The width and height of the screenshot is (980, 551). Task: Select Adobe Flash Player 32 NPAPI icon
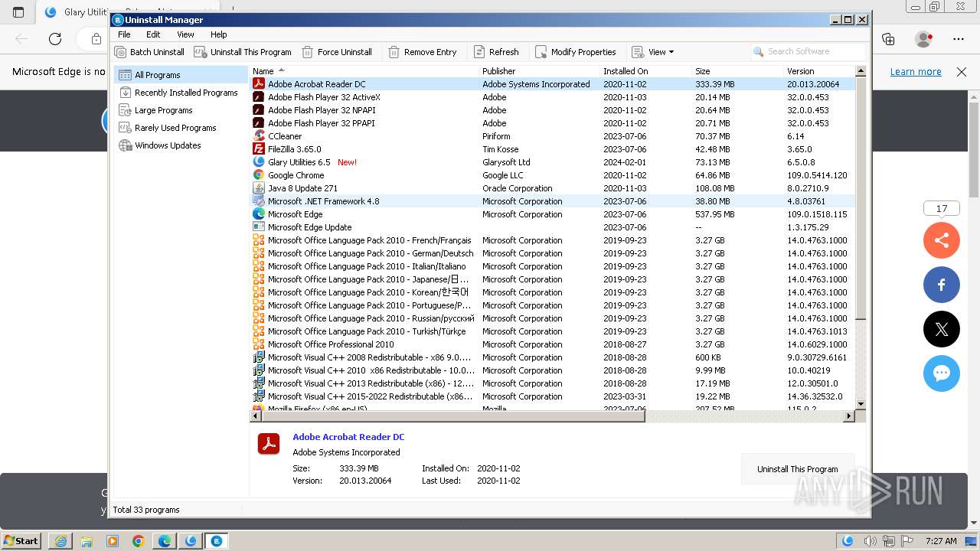[259, 110]
